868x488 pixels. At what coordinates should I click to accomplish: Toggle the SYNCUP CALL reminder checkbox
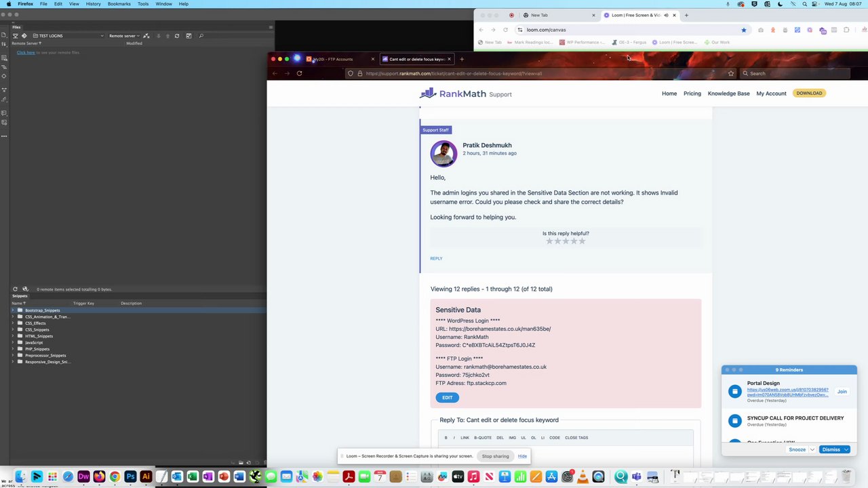pos(735,421)
